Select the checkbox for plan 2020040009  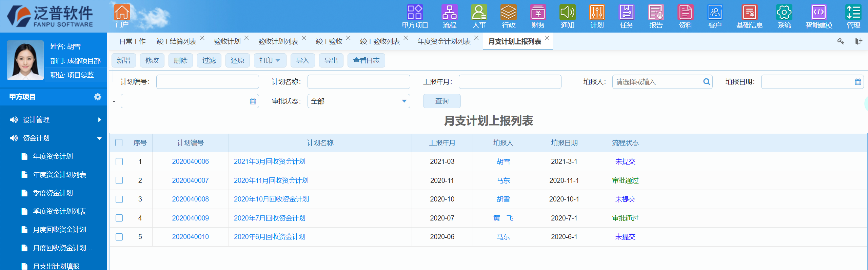point(119,218)
